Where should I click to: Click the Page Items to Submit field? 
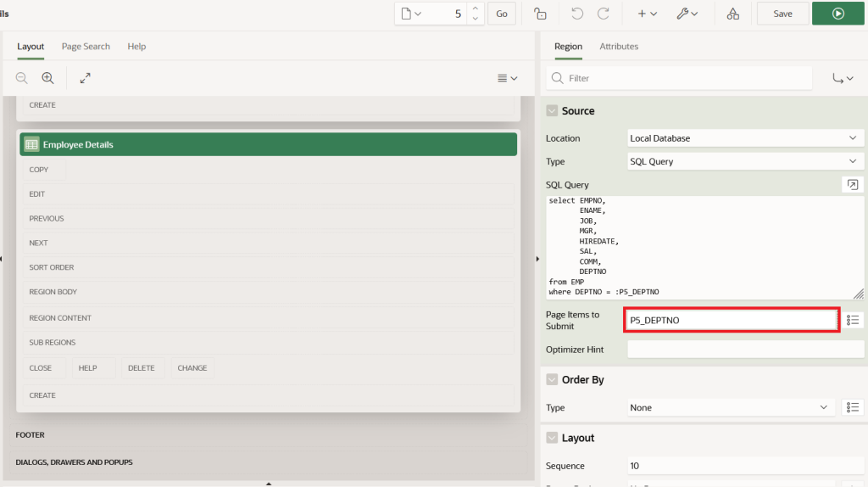point(732,320)
